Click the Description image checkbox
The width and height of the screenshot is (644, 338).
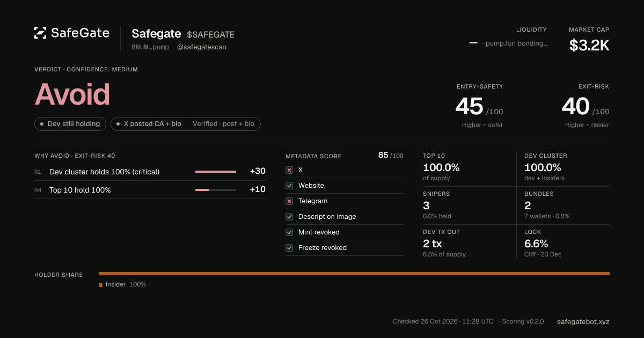click(x=289, y=216)
